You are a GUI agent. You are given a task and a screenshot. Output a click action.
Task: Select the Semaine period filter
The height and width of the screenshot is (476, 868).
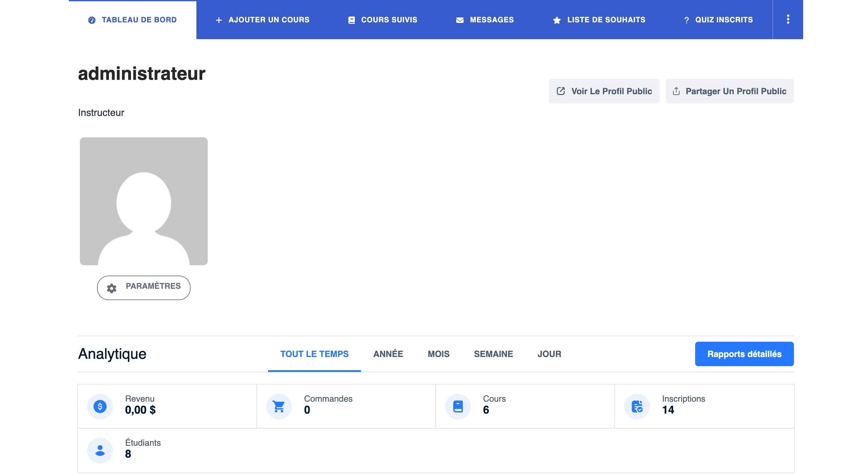(x=493, y=354)
